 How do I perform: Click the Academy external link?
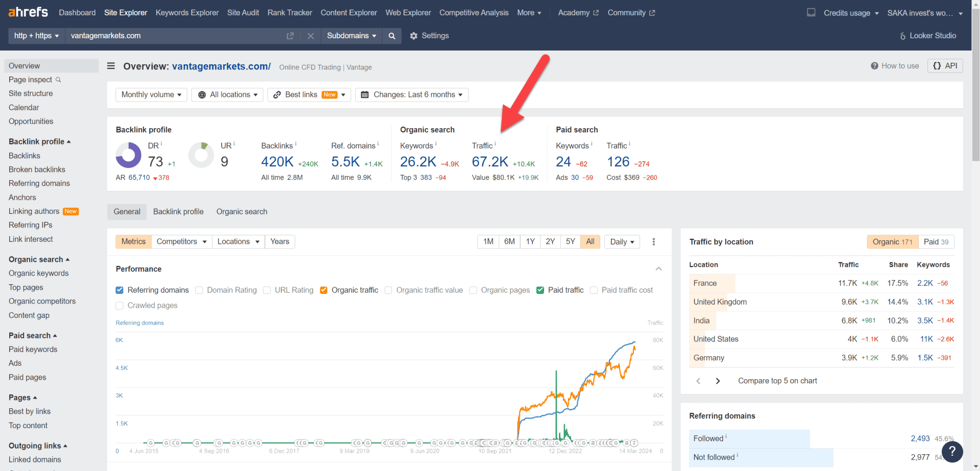coord(578,13)
